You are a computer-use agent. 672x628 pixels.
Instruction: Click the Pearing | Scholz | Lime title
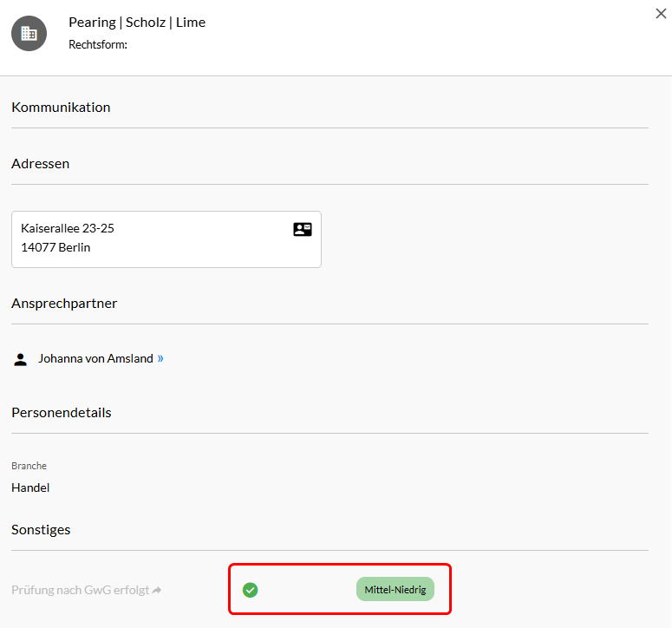pos(137,23)
